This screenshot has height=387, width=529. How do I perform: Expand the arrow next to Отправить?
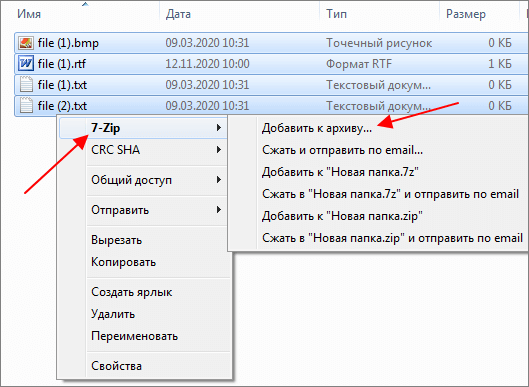coord(219,210)
